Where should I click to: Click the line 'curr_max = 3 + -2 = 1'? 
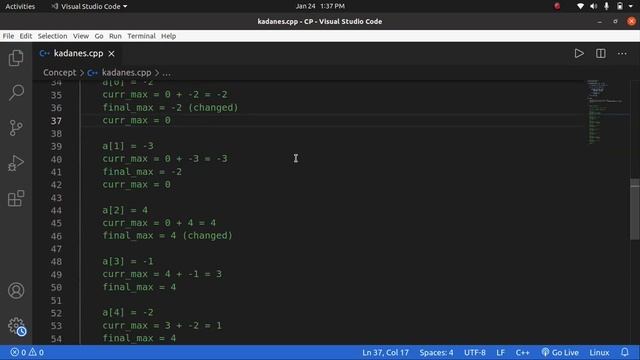coord(162,325)
